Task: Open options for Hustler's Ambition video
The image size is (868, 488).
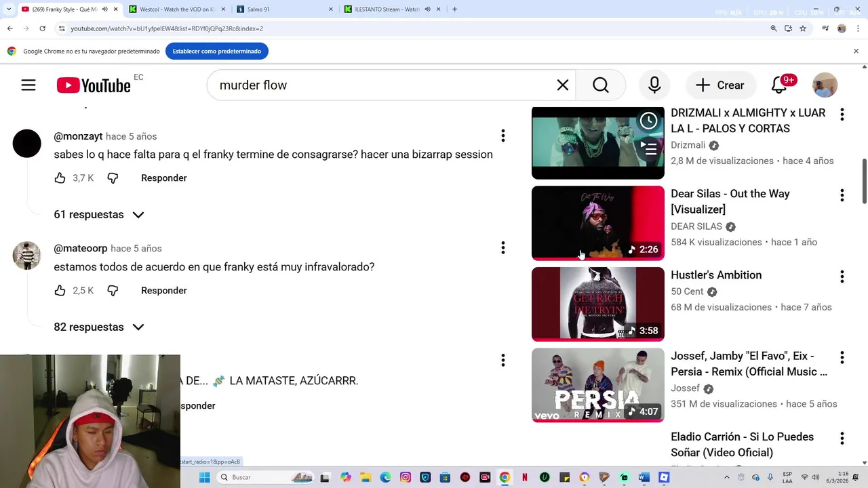Action: click(x=842, y=277)
